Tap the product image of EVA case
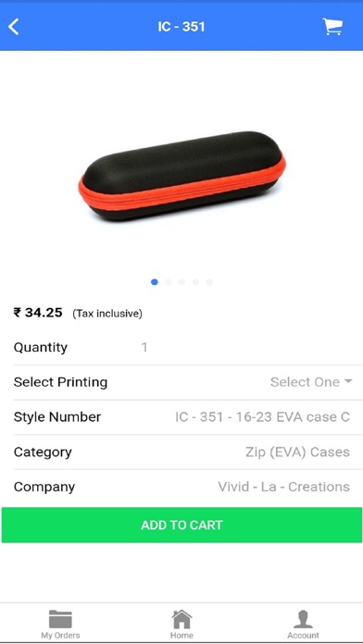Screen dimensions: 363x644 181,176
